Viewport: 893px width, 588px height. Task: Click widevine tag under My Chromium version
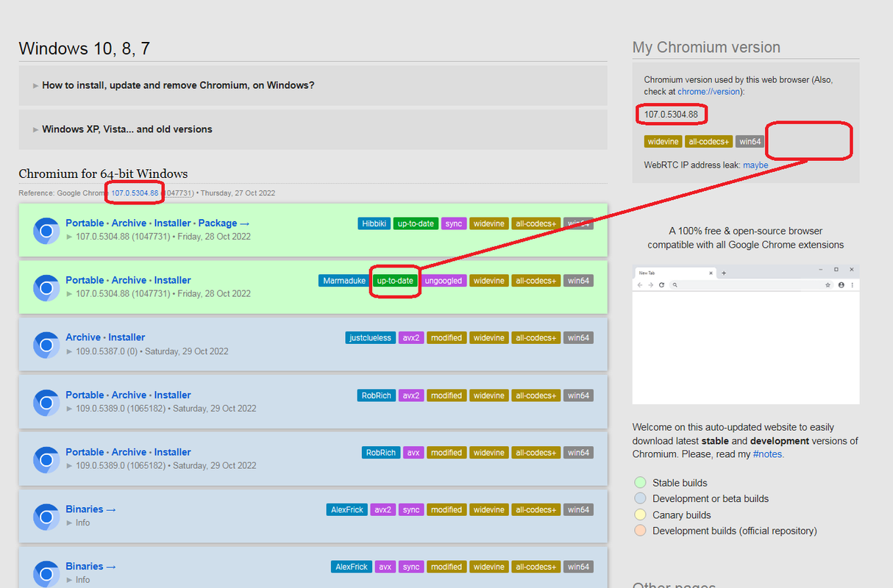point(663,142)
